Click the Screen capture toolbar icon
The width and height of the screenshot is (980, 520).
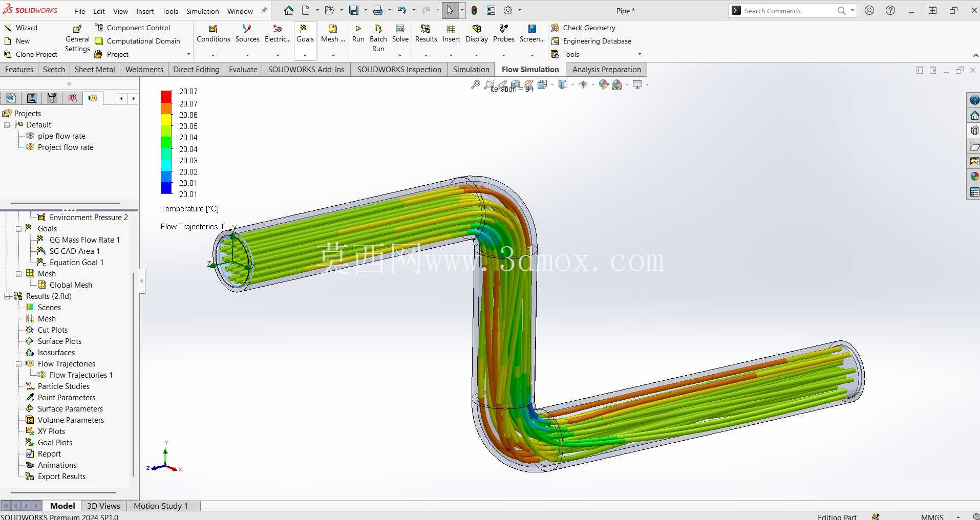[x=532, y=29]
